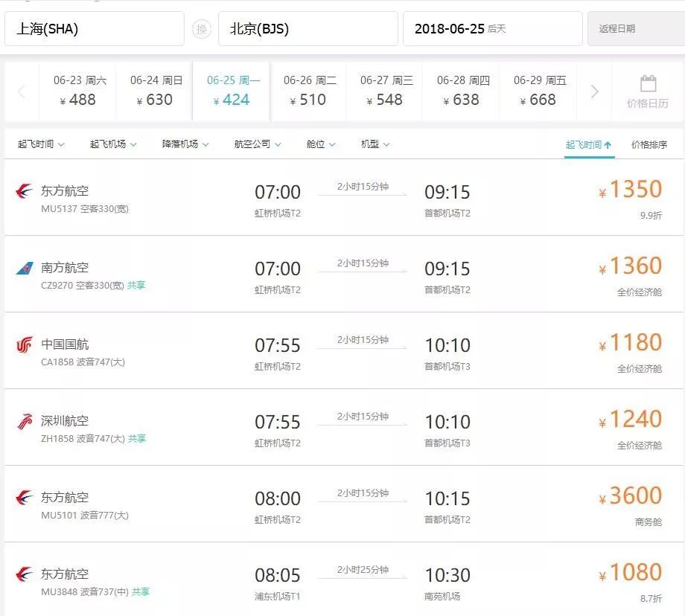The height and width of the screenshot is (616, 685).
Task: Click the China Eastern logo for MU5137
Action: (x=25, y=191)
